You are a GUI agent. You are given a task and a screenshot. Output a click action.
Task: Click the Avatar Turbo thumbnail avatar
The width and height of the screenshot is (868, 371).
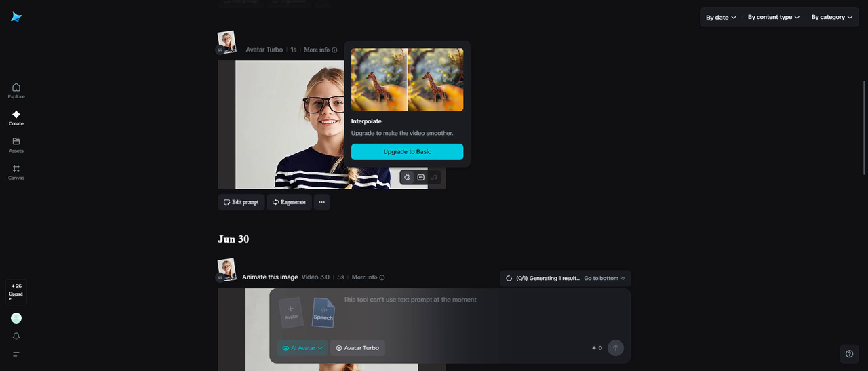226,41
